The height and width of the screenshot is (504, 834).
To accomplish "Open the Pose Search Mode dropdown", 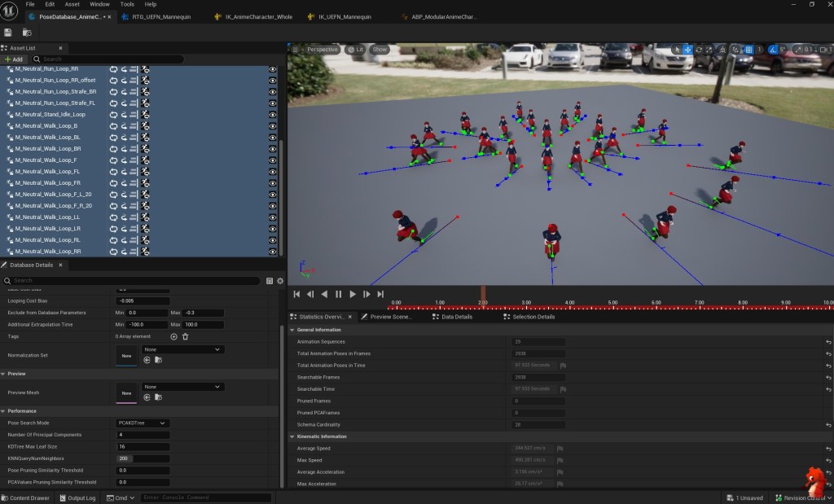I will (143, 423).
